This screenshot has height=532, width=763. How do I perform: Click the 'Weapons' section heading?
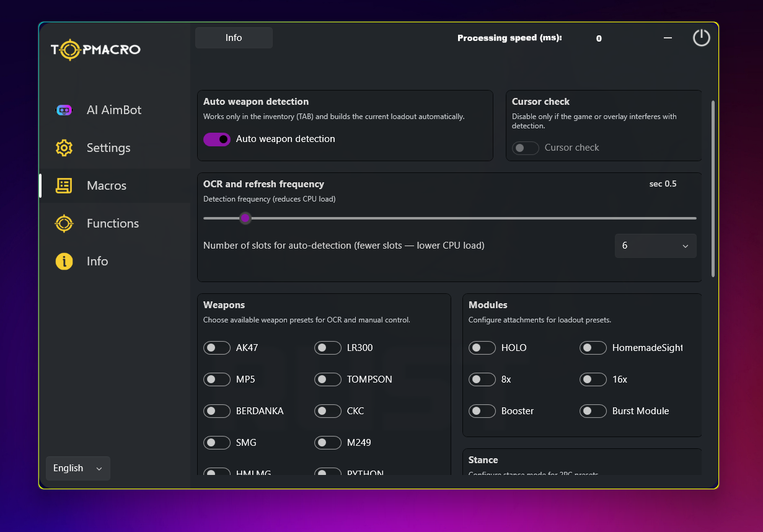(x=224, y=305)
